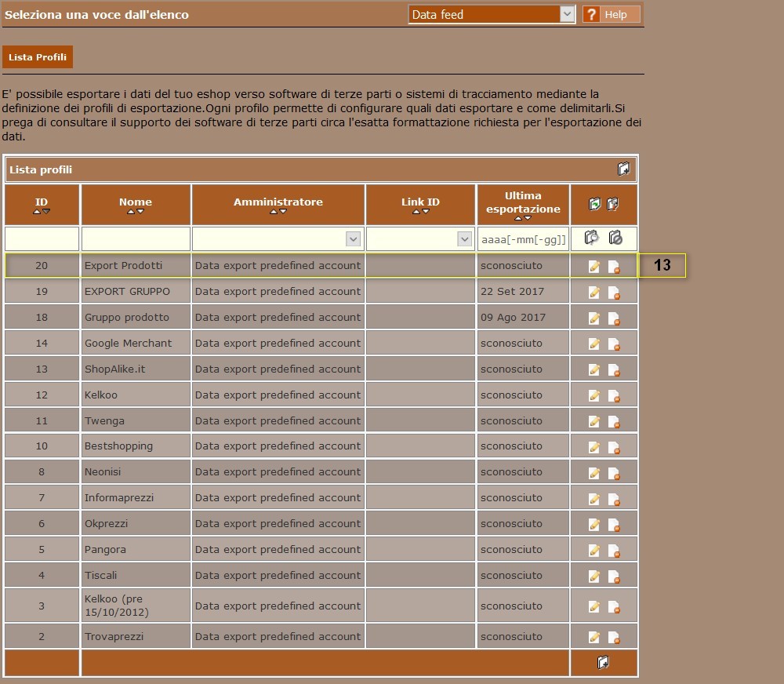Screen dimensions: 784x684
Task: Delete the Twenga profile
Action: click(614, 422)
